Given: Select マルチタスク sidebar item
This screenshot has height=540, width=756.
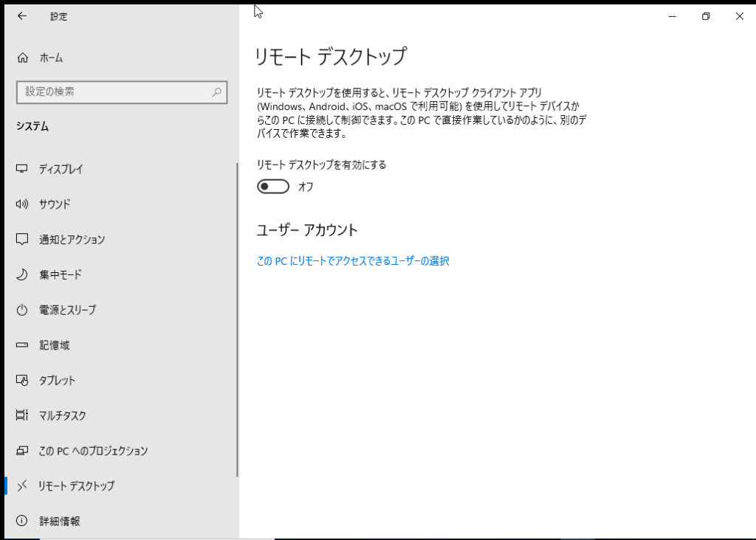Looking at the screenshot, I should [x=62, y=416].
